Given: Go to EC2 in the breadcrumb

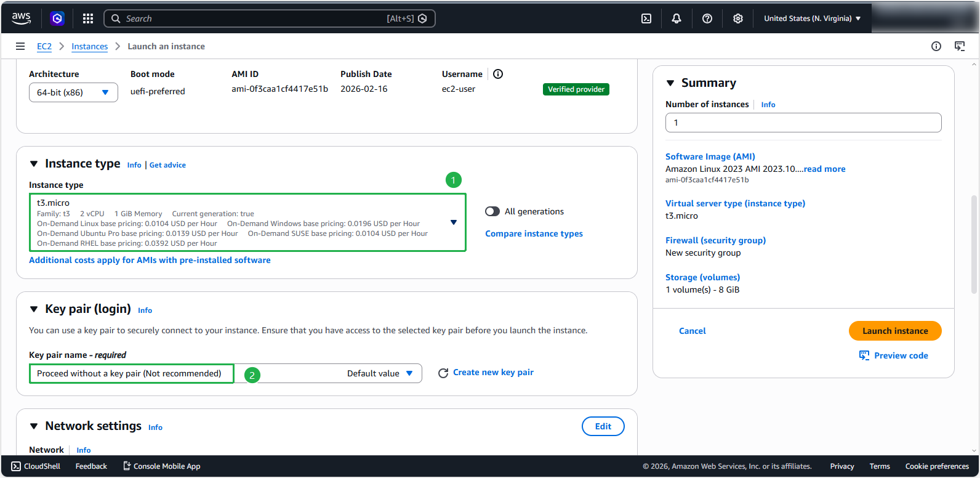Looking at the screenshot, I should [44, 46].
